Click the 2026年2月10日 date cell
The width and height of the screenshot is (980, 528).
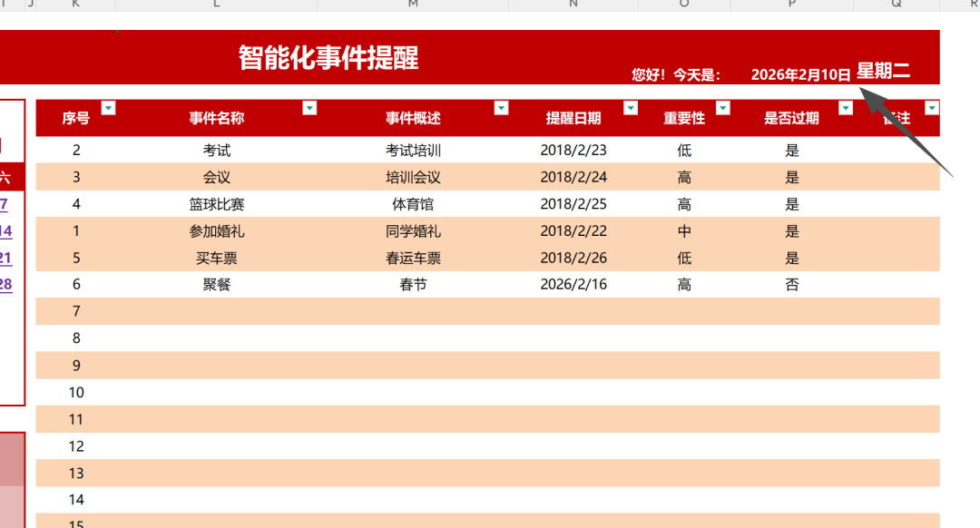pos(800,74)
